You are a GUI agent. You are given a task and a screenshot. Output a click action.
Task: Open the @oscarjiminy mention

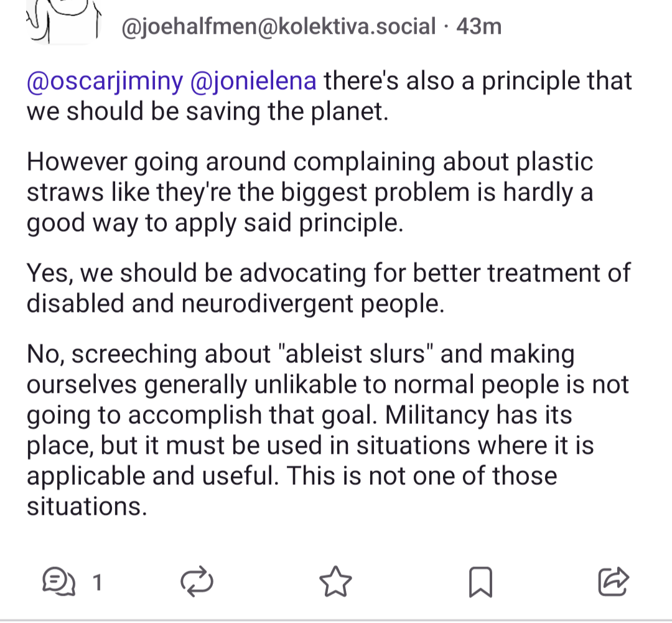click(105, 82)
